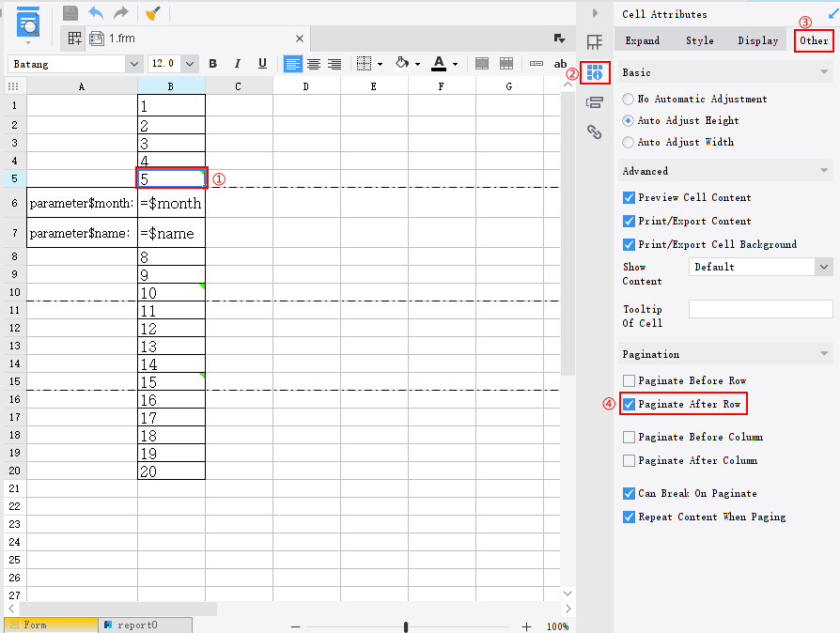Click inside the Tooltip Of Cell field
Viewport: 840px width, 633px height.
click(x=759, y=308)
